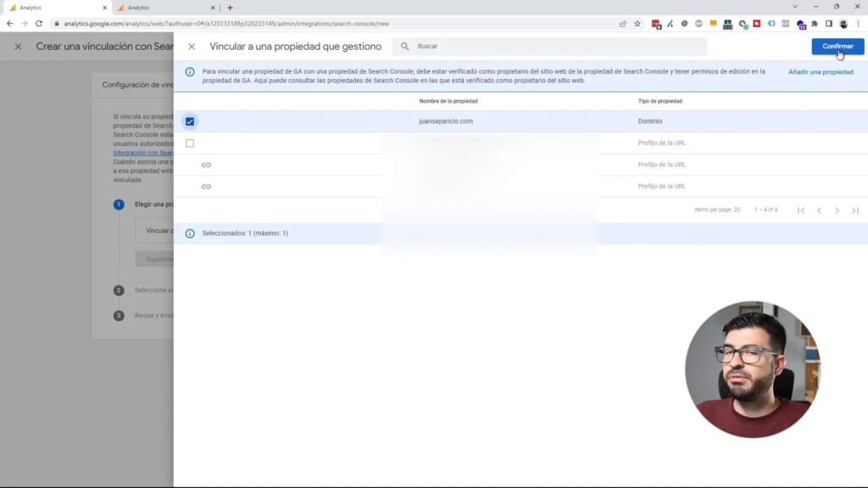868x488 pixels.
Task: Bookmark this page with star icon
Action: (637, 24)
